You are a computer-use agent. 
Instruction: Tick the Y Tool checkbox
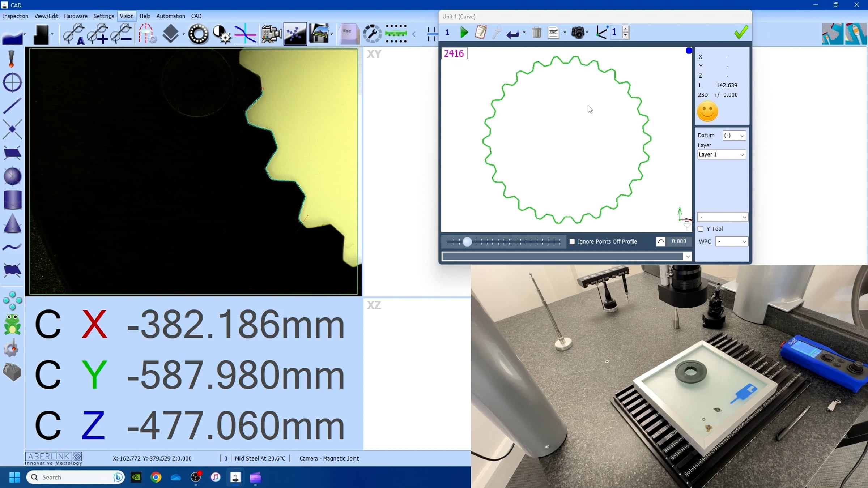pos(701,229)
